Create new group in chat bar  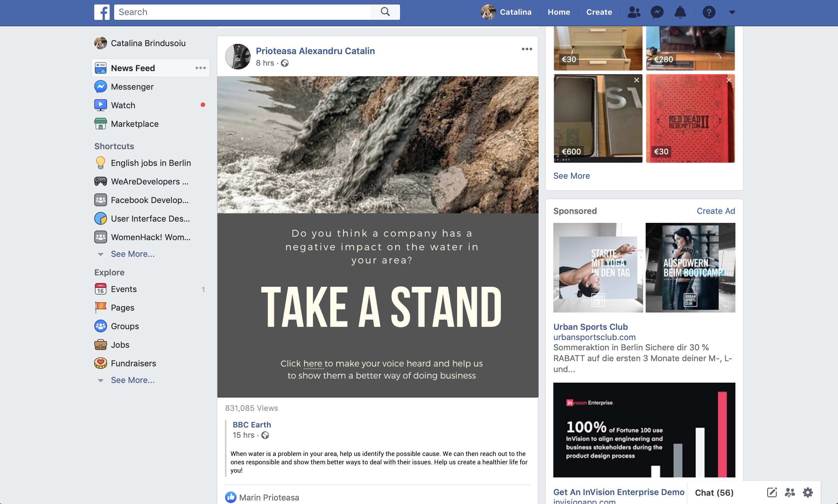coord(790,492)
